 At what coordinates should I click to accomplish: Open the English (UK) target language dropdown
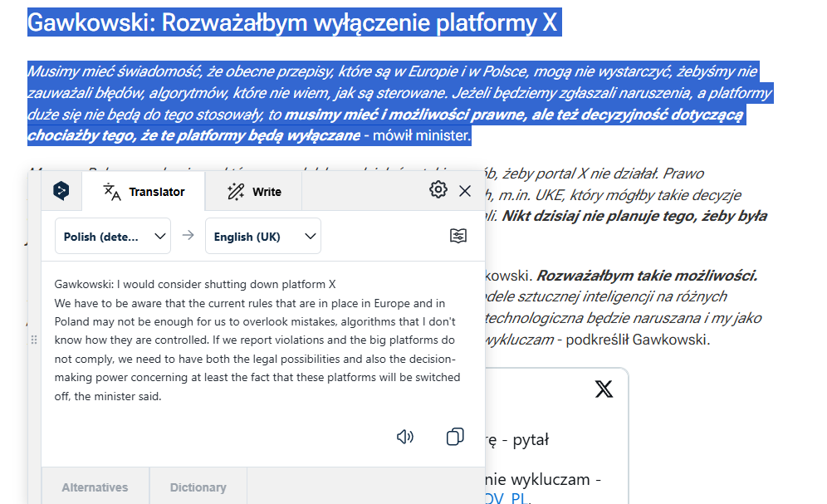pyautogui.click(x=263, y=236)
